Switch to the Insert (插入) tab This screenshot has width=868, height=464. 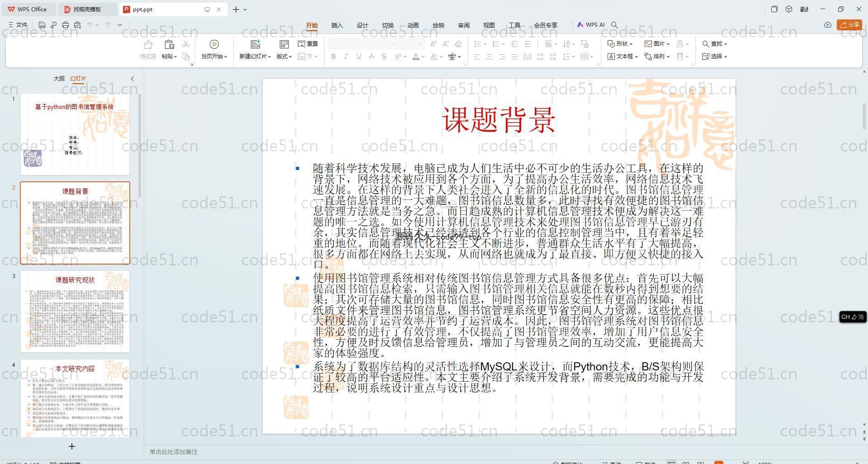[337, 25]
